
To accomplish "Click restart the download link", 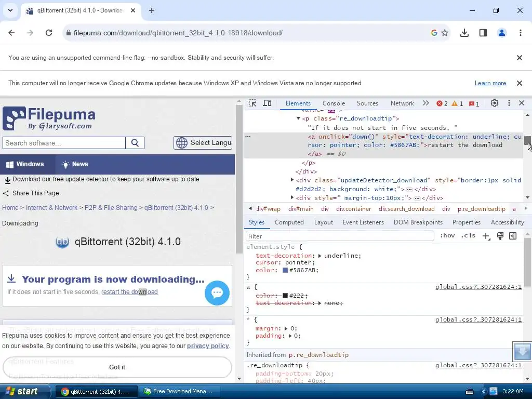I will [x=129, y=292].
